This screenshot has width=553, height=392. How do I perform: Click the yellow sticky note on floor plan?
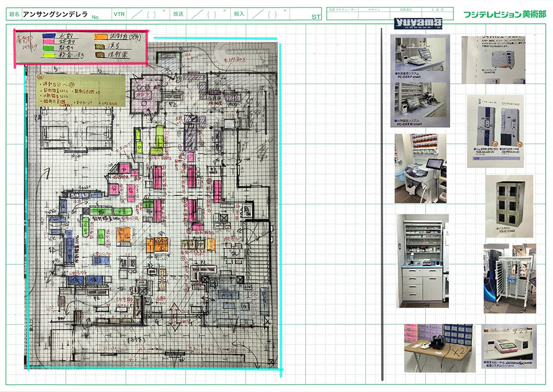point(80,92)
